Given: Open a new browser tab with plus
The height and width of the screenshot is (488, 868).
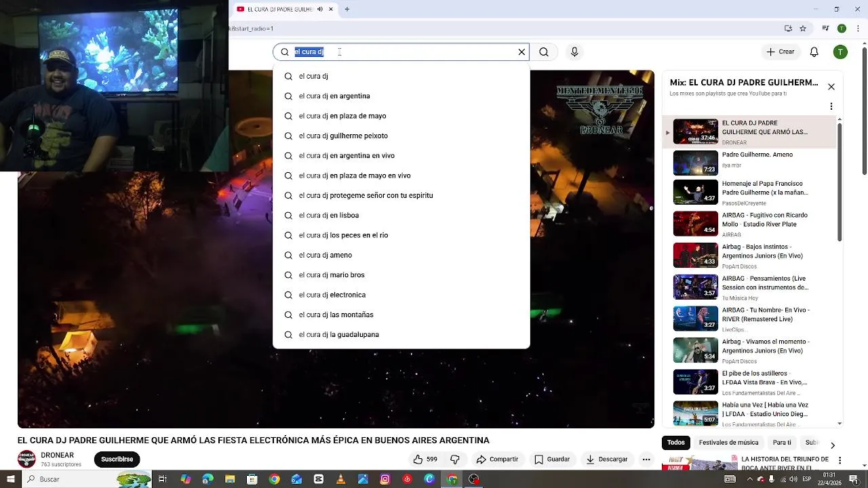Looking at the screenshot, I should click(x=347, y=9).
